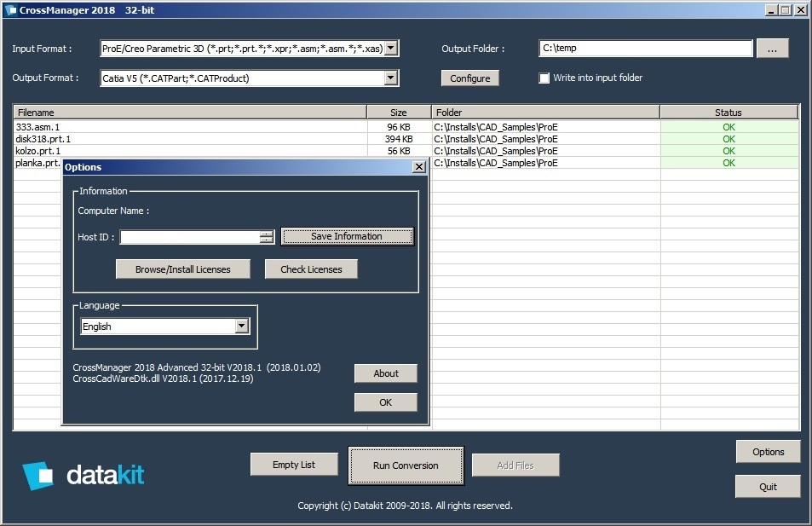Close the CrossManager main window

pos(799,10)
